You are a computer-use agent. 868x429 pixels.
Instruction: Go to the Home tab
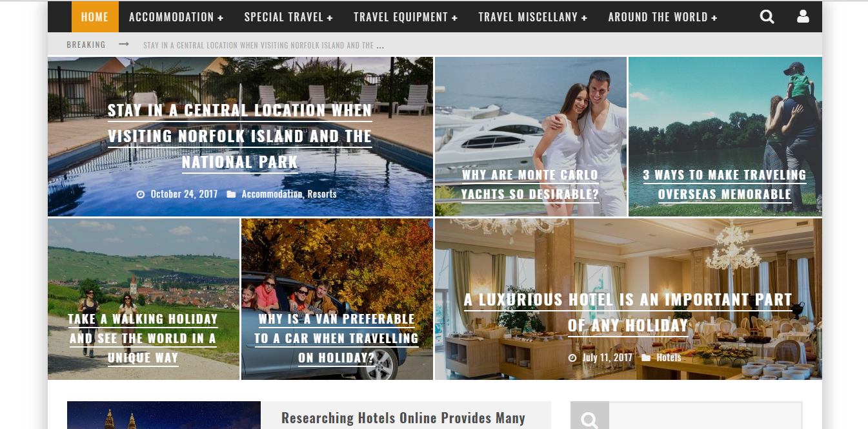[95, 17]
